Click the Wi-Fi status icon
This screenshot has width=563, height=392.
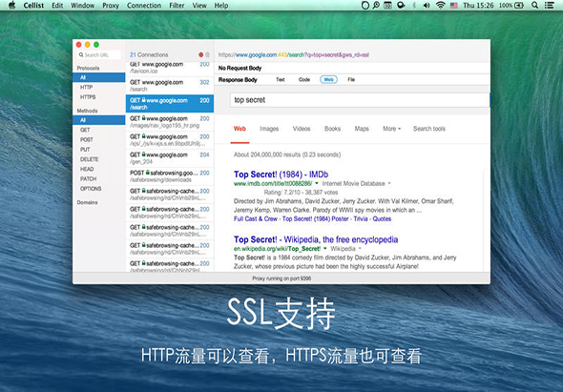coord(440,6)
